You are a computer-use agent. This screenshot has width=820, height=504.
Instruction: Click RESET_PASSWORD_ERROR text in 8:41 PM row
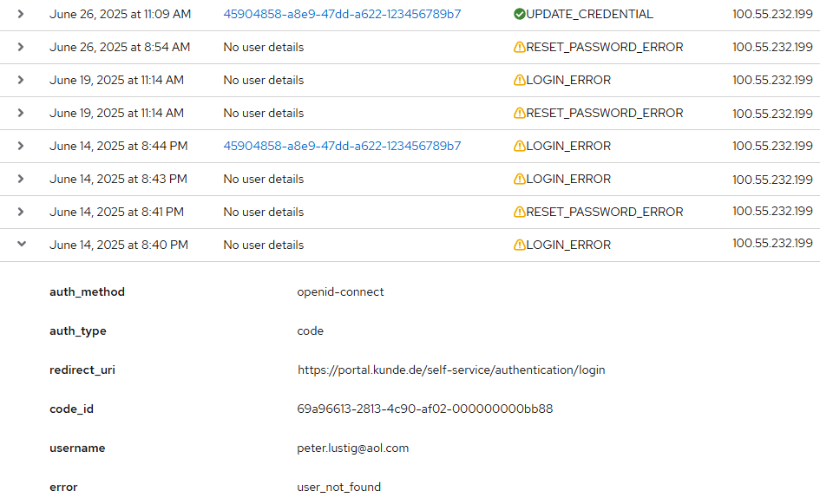(x=605, y=212)
